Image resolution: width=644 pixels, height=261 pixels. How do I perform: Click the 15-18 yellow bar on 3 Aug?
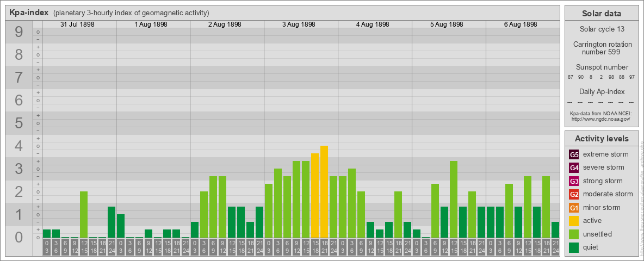click(x=315, y=195)
